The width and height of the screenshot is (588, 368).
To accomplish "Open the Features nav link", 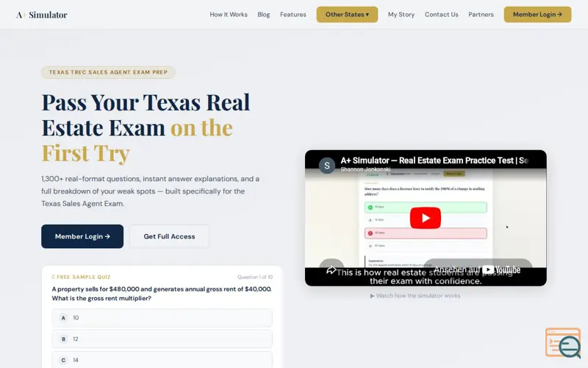I will (293, 15).
